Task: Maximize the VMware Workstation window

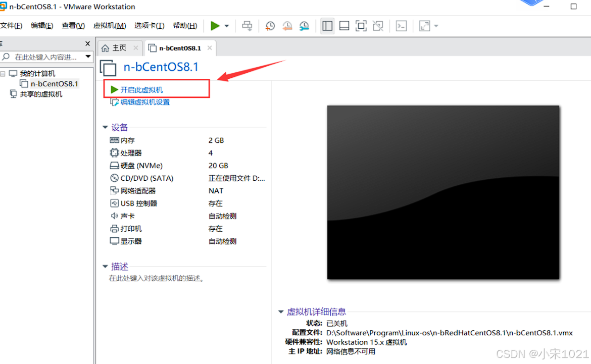Action: pos(573,7)
